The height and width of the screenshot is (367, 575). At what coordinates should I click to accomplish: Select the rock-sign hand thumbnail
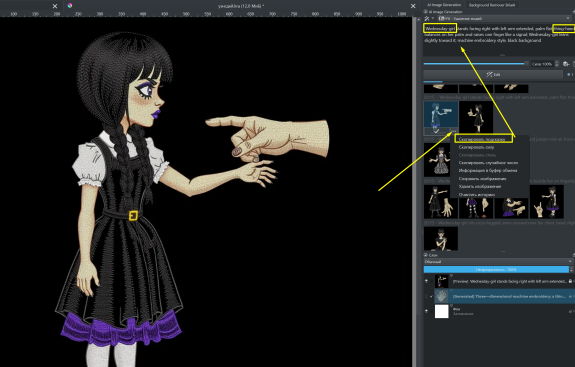tap(546, 202)
